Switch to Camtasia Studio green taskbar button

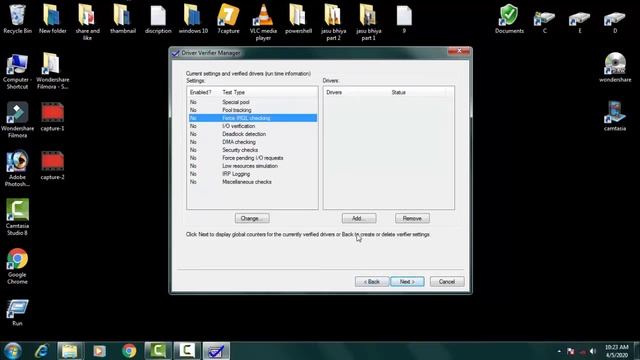pyautogui.click(x=158, y=351)
